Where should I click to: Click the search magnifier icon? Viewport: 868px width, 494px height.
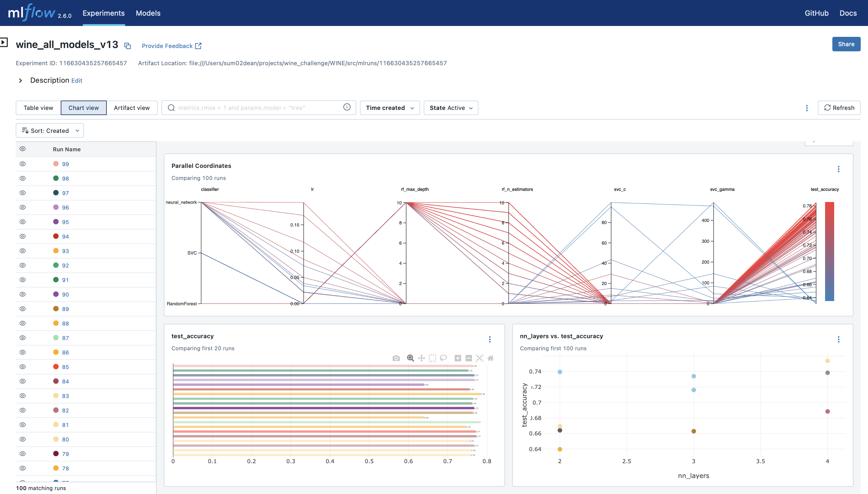tap(171, 107)
